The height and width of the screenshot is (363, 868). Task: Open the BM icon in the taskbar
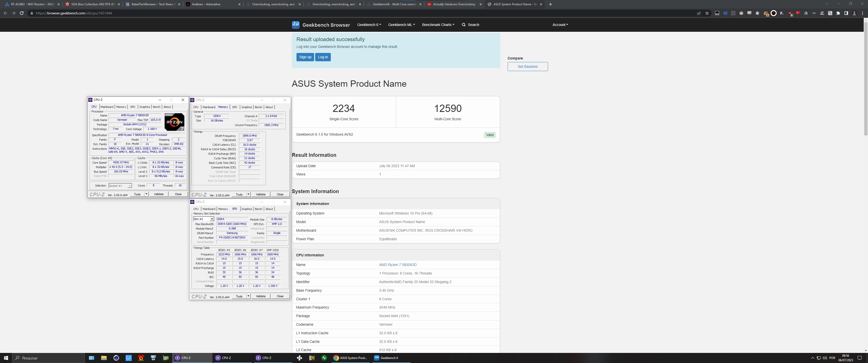click(x=312, y=358)
